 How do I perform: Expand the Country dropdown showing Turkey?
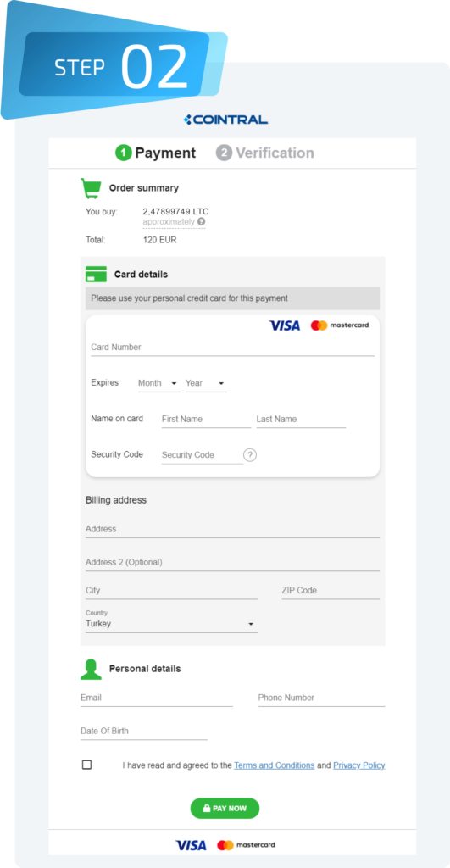point(171,624)
